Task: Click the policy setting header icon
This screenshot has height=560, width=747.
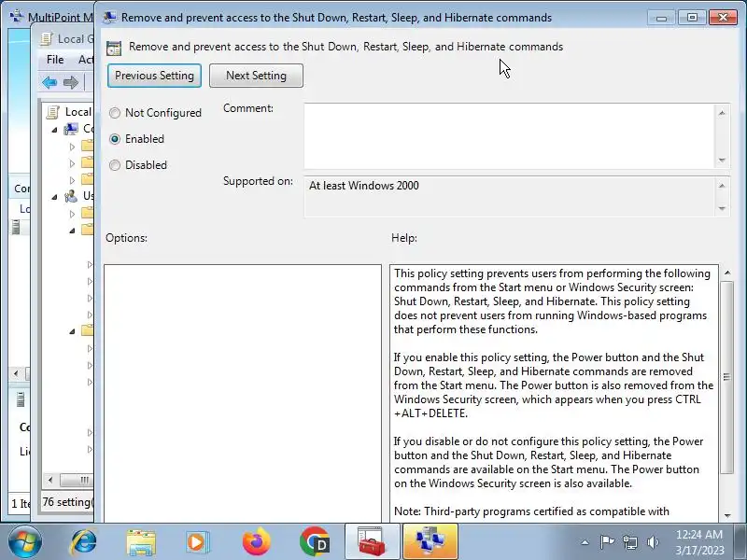Action: [114, 48]
